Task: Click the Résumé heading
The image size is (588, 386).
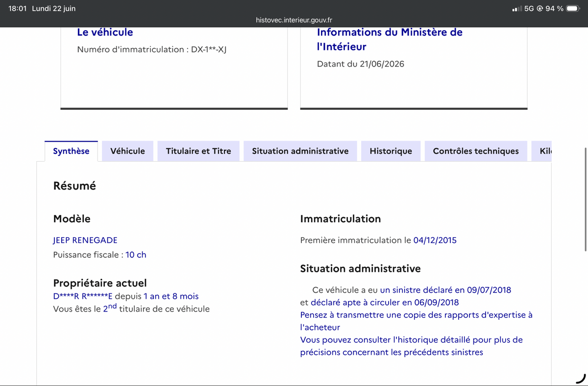Action: pos(74,186)
